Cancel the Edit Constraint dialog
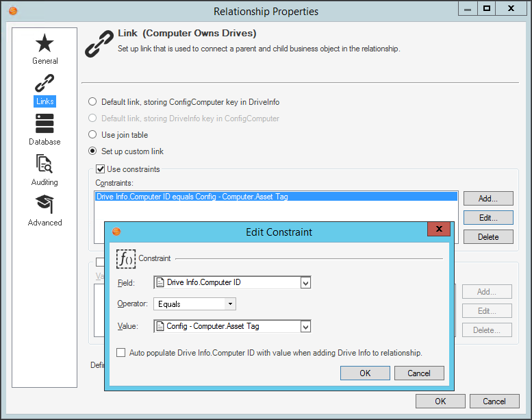Viewport: 532px width, 420px height. click(x=419, y=373)
